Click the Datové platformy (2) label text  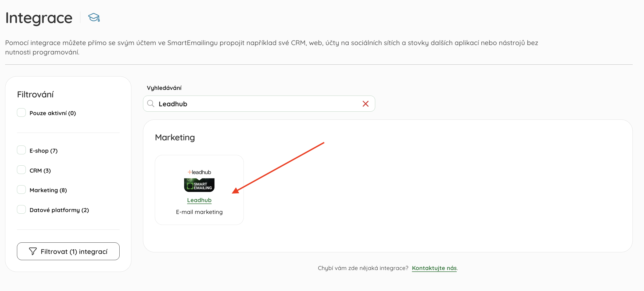[59, 210]
